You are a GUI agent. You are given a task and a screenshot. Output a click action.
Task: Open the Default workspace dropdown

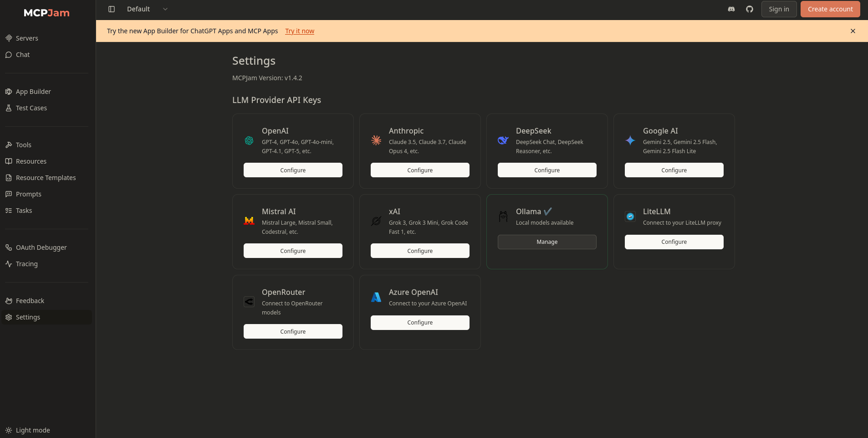click(x=147, y=9)
